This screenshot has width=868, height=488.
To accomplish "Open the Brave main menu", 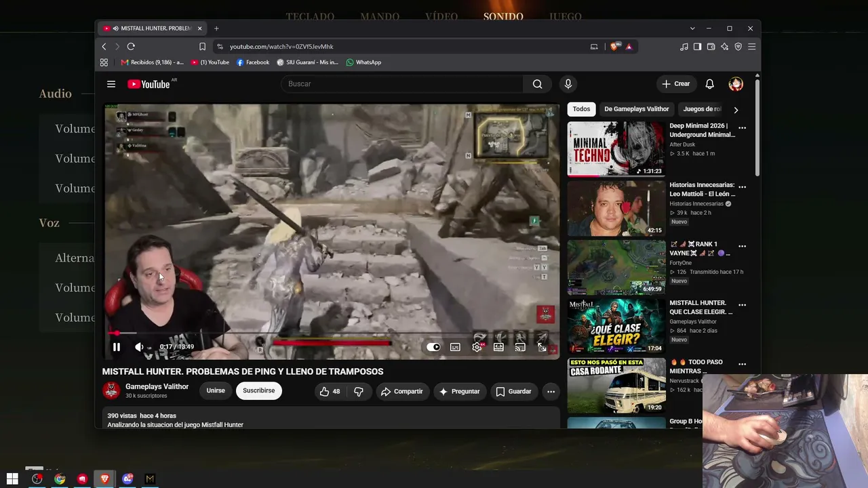I will coord(751,47).
